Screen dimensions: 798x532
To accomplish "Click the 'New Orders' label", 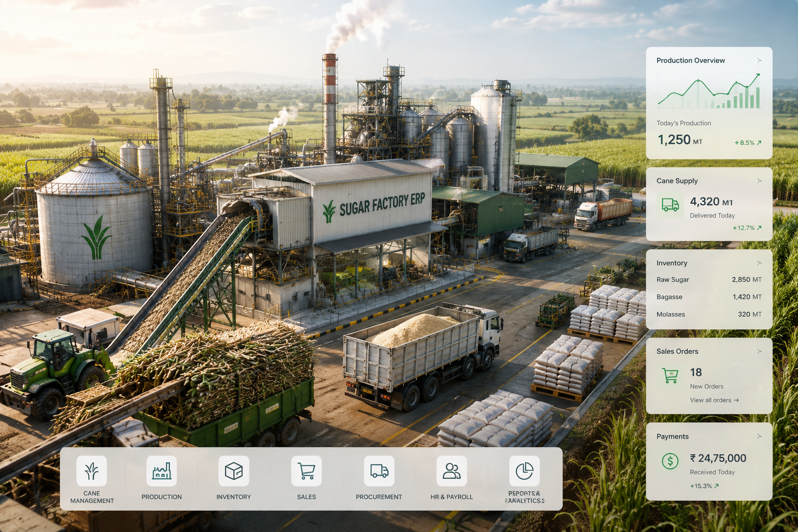I will point(707,387).
